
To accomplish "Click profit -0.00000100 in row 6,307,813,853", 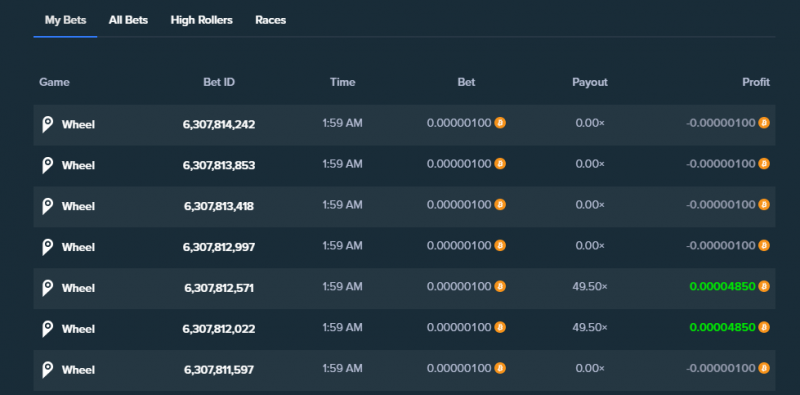I will [720, 164].
